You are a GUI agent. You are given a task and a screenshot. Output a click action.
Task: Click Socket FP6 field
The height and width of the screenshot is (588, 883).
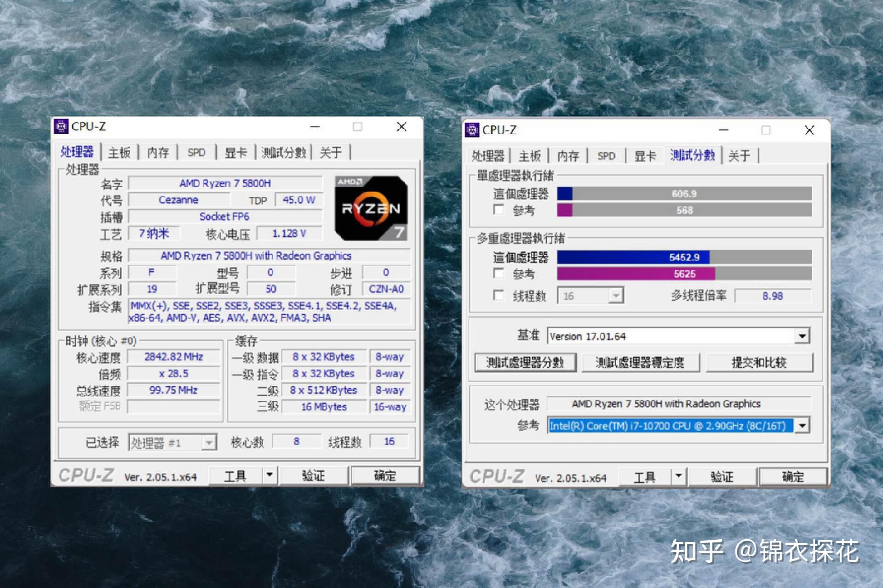point(225,217)
